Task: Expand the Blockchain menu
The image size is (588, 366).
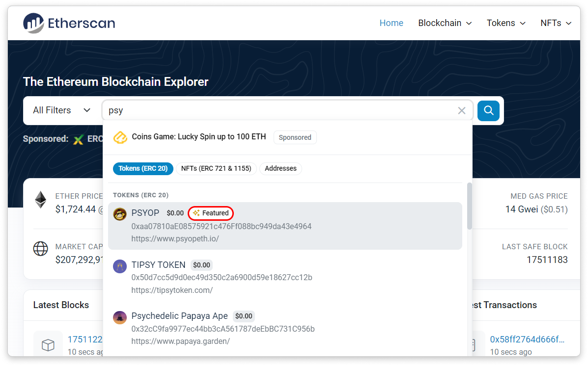Action: tap(445, 23)
